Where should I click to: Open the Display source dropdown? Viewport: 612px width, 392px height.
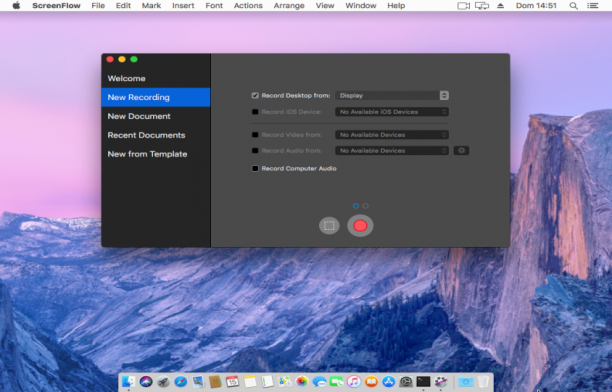(x=392, y=96)
